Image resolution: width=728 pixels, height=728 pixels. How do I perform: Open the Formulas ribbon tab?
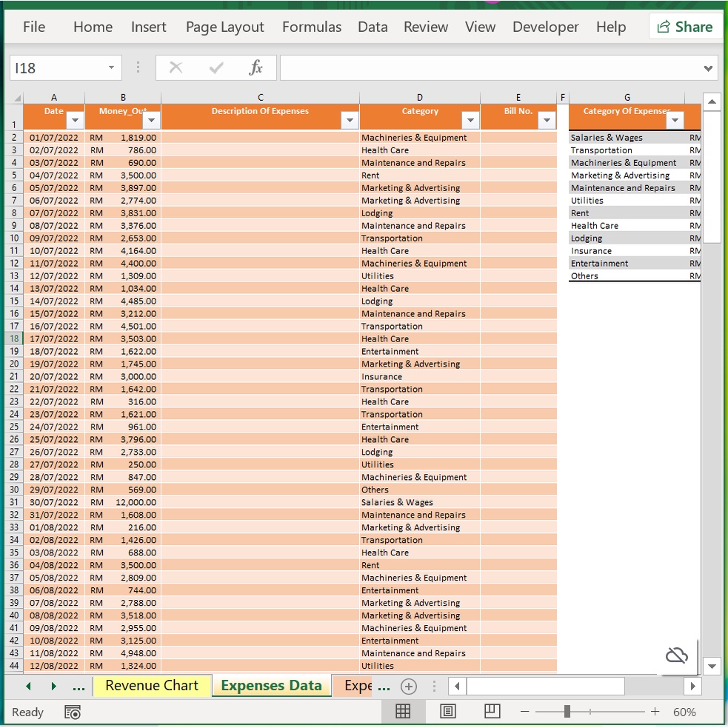click(311, 27)
